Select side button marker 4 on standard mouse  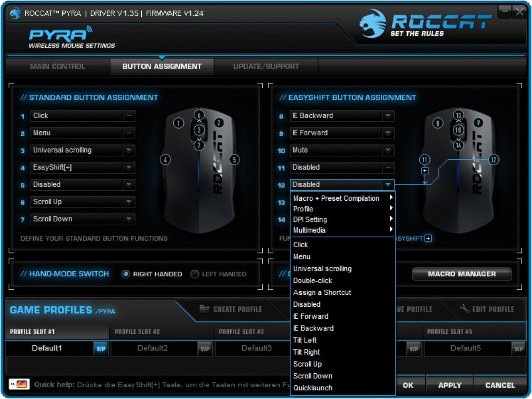tap(165, 160)
